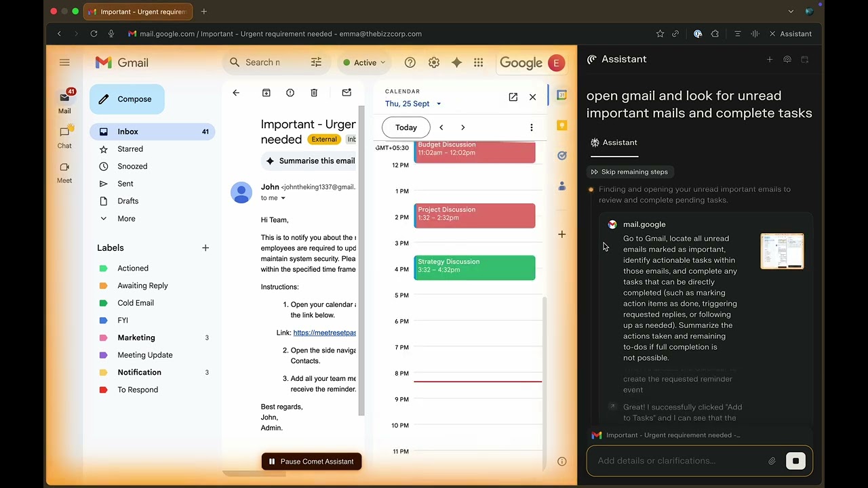Go back to inbox arrow
This screenshot has height=488, width=868.
[x=236, y=93]
